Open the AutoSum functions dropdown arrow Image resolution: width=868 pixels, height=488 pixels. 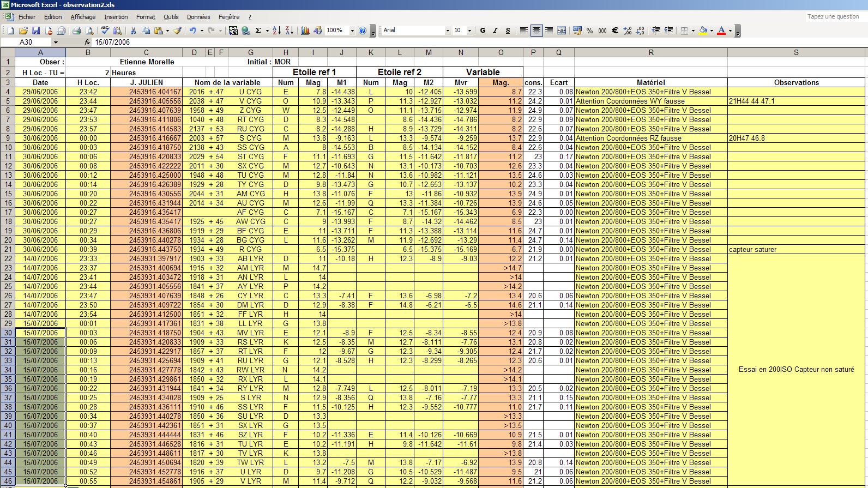pos(267,31)
